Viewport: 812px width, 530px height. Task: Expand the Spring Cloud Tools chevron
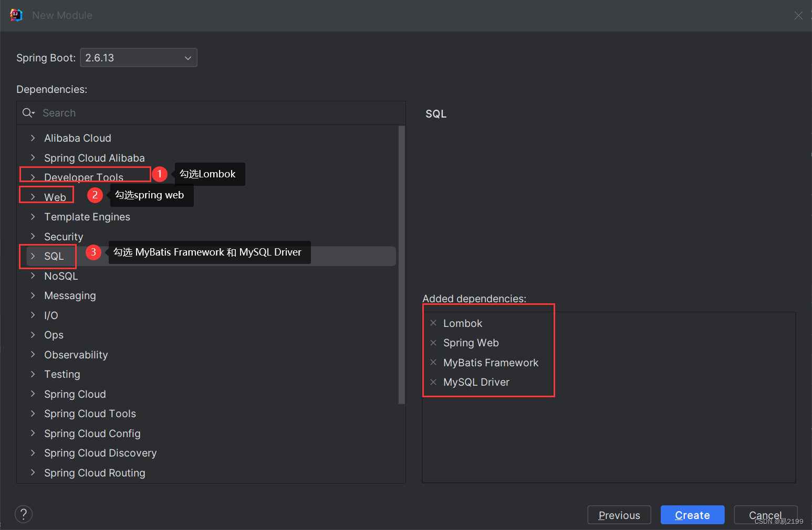click(33, 414)
